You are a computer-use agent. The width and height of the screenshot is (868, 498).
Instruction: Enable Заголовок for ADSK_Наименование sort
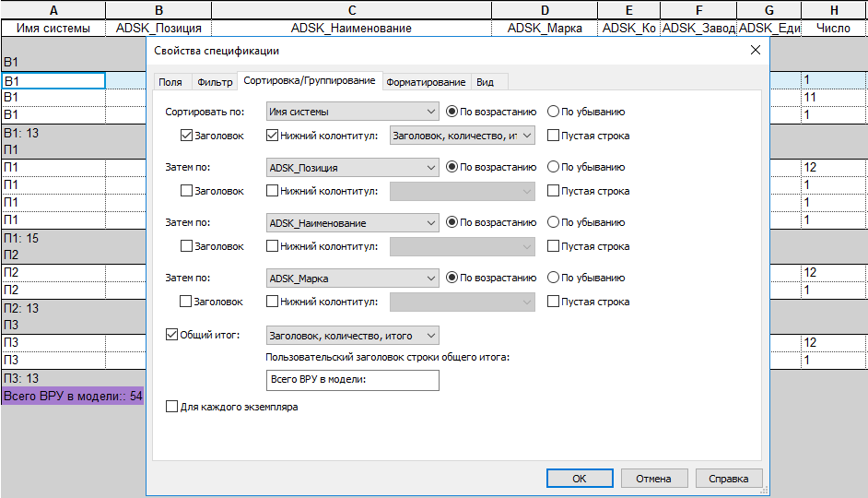(x=186, y=246)
